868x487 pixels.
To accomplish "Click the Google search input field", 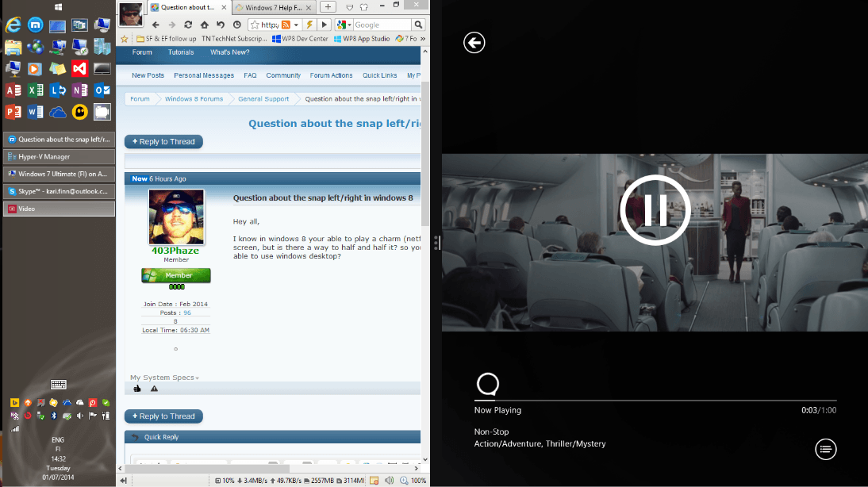I will (382, 25).
